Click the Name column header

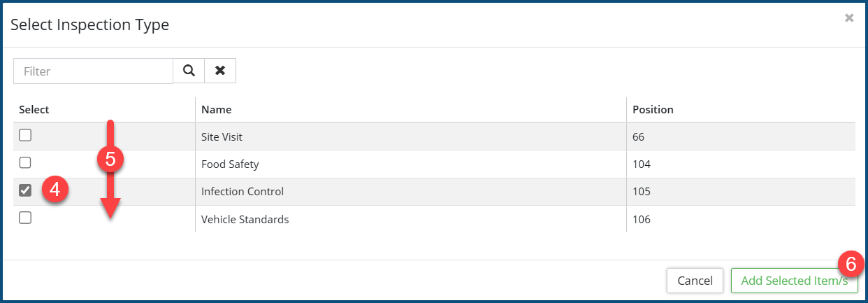pos(217,110)
